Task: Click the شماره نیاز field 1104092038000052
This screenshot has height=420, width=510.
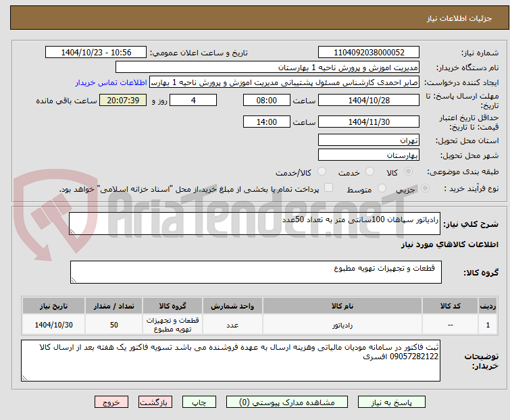Action: (369, 53)
